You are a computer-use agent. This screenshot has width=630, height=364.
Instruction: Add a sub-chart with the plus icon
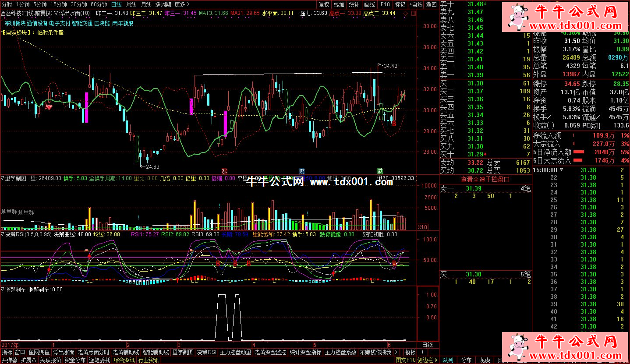422,352
